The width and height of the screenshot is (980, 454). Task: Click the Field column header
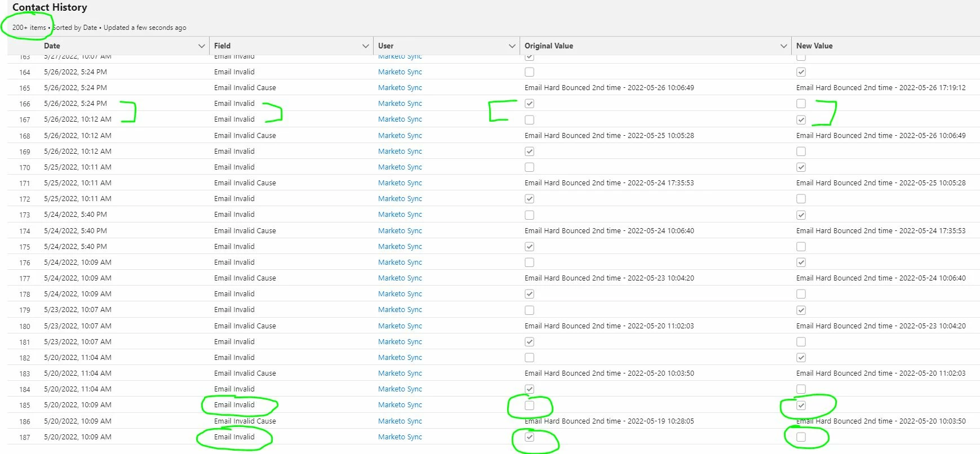click(222, 46)
